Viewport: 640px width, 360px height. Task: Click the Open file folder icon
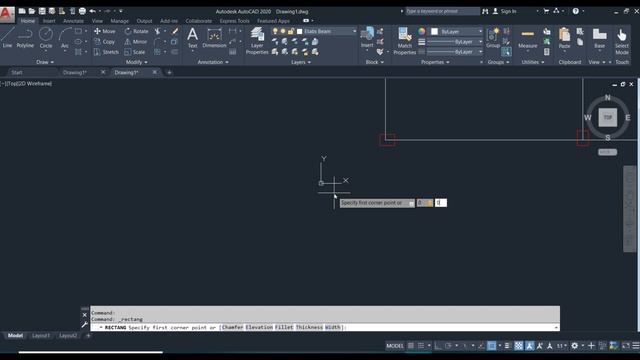coord(32,11)
